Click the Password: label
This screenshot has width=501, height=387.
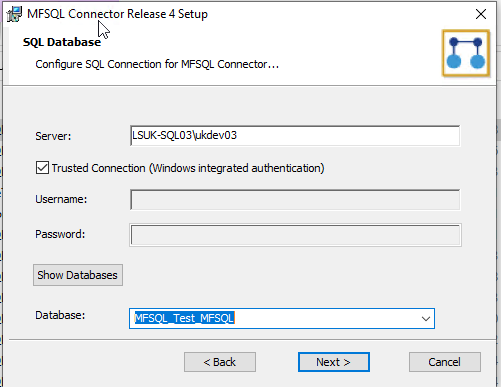pos(60,234)
